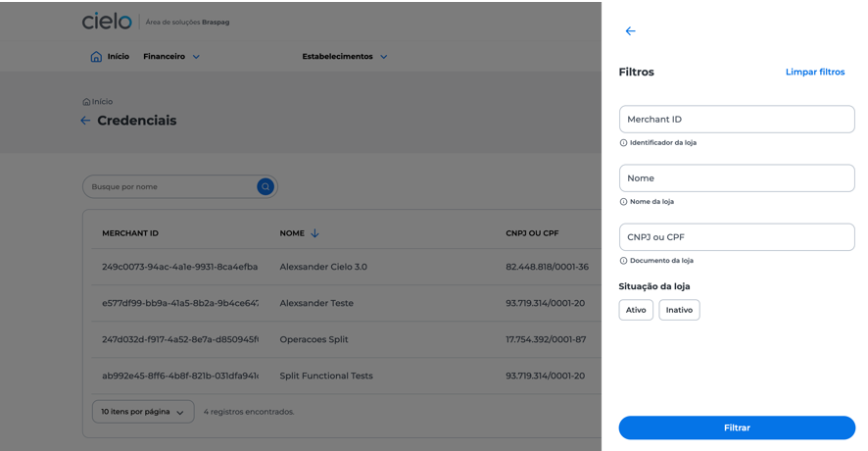
Task: Expand the Financeiro menu chevron
Action: point(196,57)
